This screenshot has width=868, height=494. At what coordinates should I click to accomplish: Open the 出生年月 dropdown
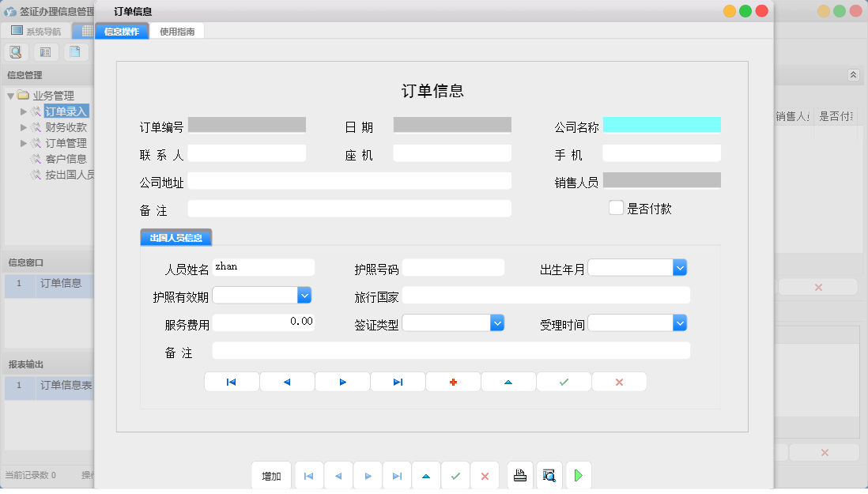[x=680, y=267]
